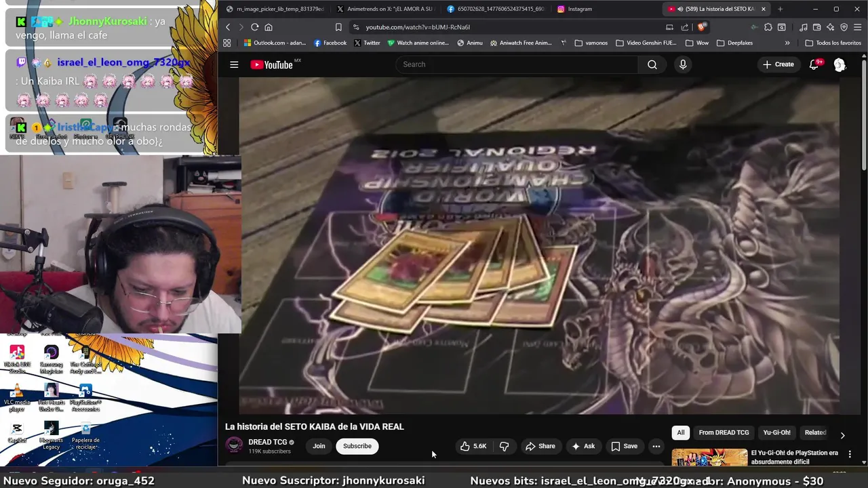
Task: Close the YouTube browser tab
Action: [x=764, y=9]
